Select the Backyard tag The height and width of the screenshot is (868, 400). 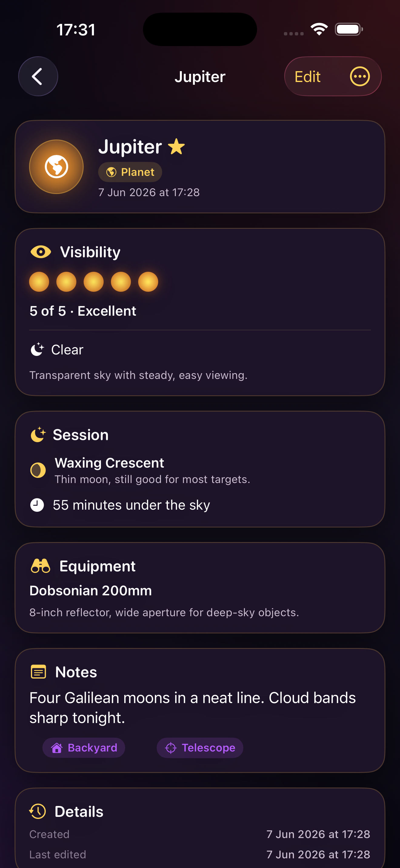tap(84, 748)
